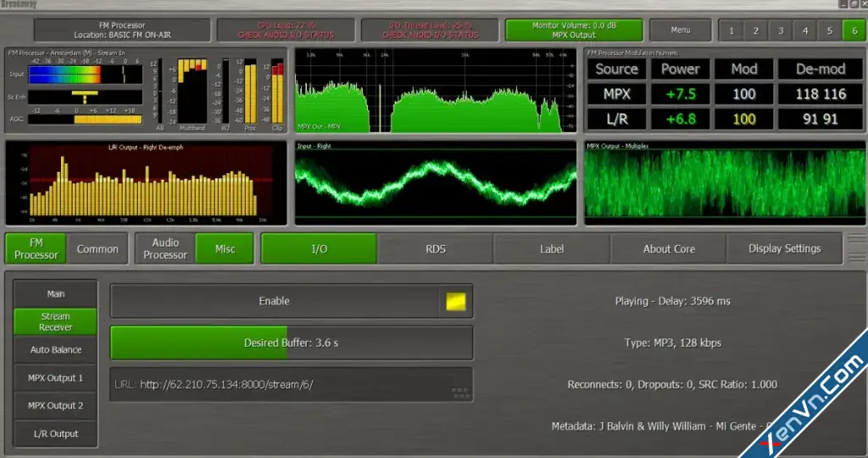Click the MPX Mod value 100
This screenshot has height=458, width=868.
[x=744, y=94]
